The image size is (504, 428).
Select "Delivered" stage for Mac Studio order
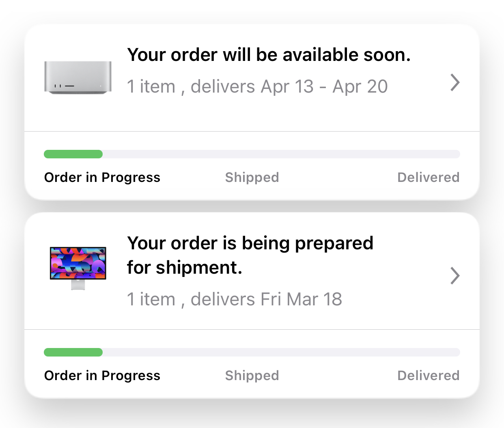(428, 177)
